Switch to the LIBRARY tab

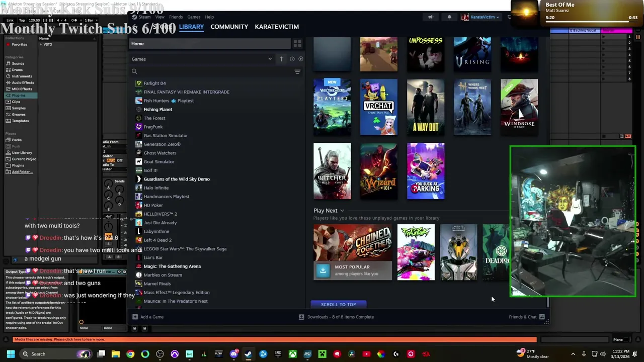click(192, 27)
